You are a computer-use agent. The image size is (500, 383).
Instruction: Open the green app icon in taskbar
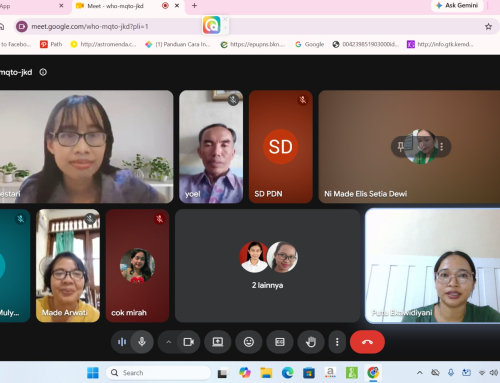pyautogui.click(x=352, y=373)
